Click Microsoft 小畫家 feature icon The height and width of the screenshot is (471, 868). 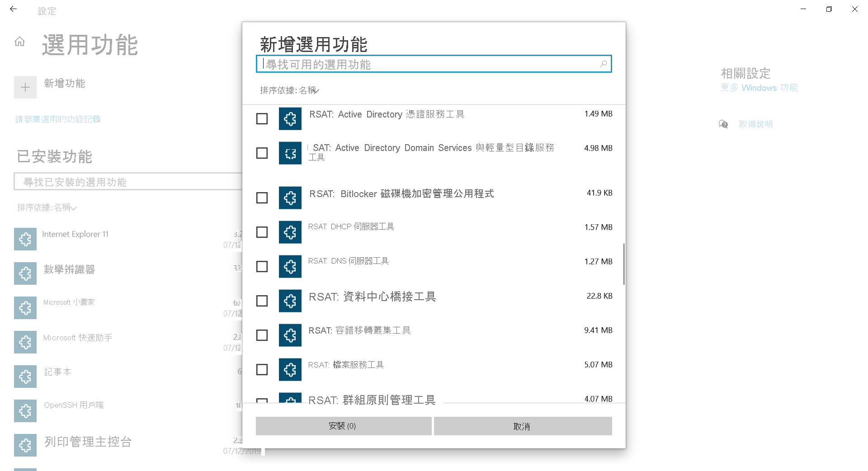click(x=25, y=308)
